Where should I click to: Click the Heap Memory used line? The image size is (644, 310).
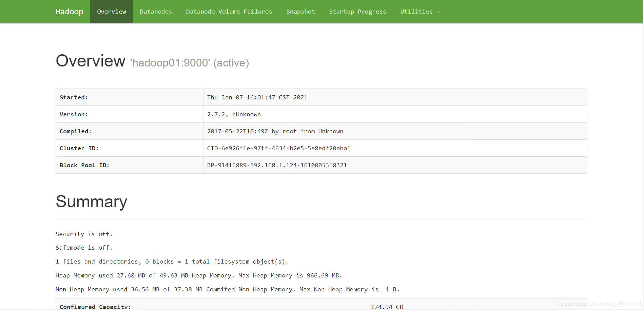199,275
